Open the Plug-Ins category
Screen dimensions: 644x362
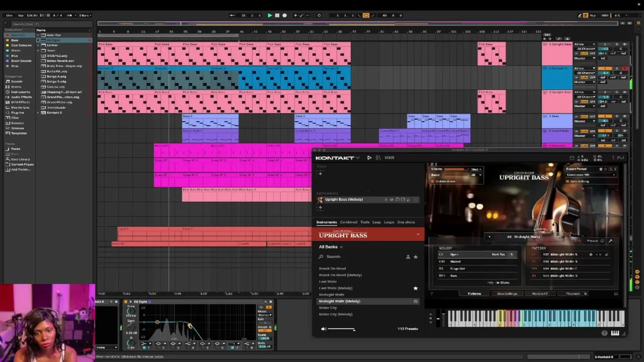pyautogui.click(x=18, y=113)
